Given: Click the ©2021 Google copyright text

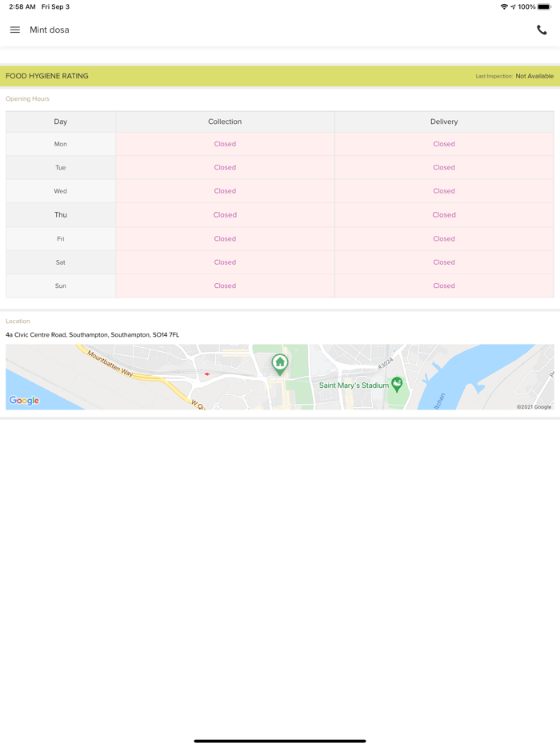Looking at the screenshot, I should pyautogui.click(x=534, y=407).
